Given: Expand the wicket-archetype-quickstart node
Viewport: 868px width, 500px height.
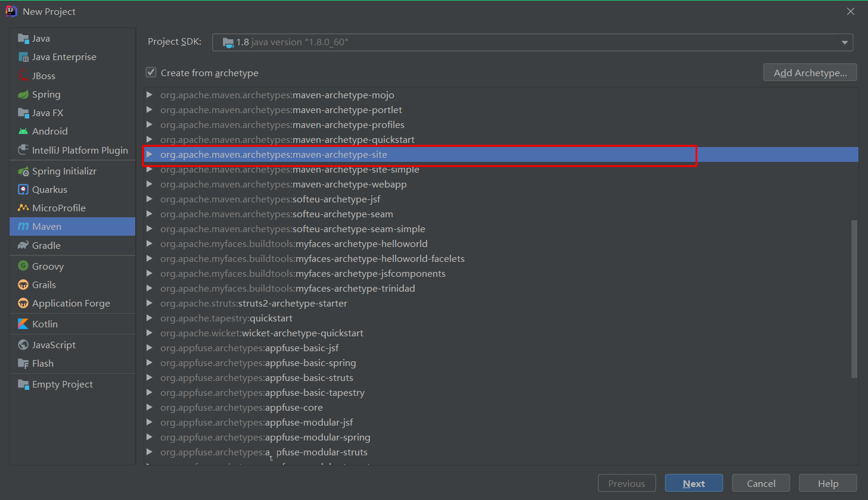Looking at the screenshot, I should point(150,333).
